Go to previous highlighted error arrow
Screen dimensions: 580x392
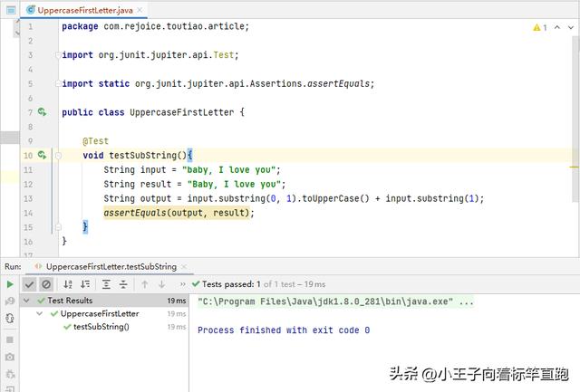pos(557,27)
